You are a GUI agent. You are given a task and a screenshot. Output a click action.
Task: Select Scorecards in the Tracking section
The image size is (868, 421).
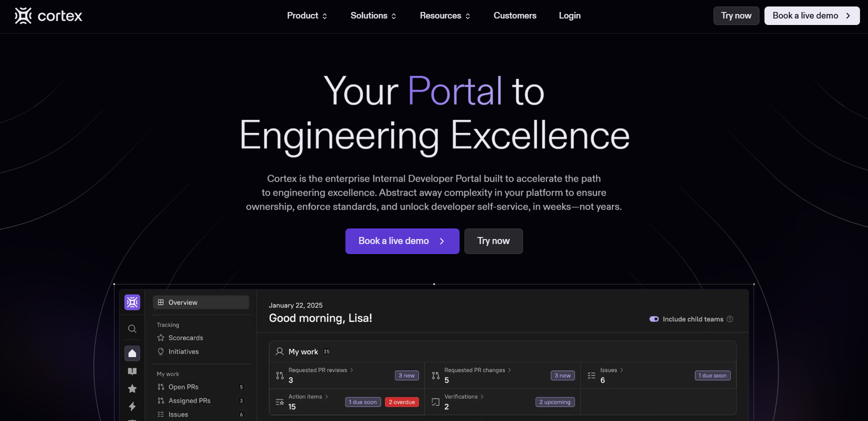[x=186, y=338]
